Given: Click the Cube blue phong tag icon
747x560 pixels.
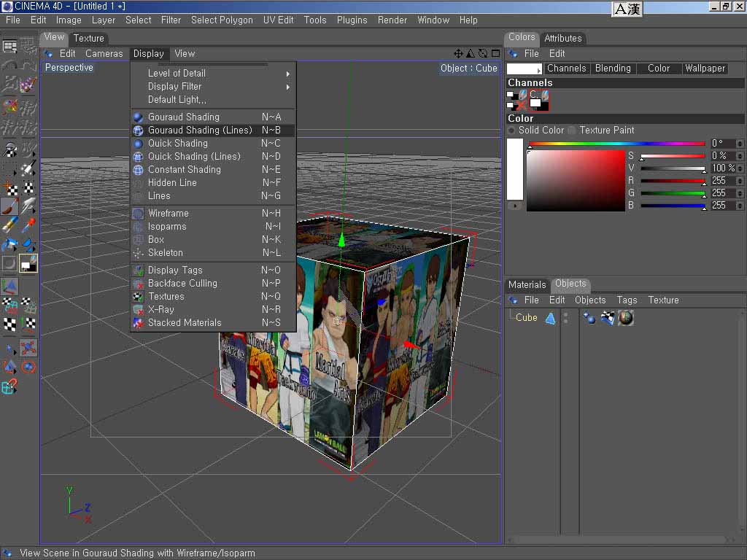Looking at the screenshot, I should click(x=589, y=318).
